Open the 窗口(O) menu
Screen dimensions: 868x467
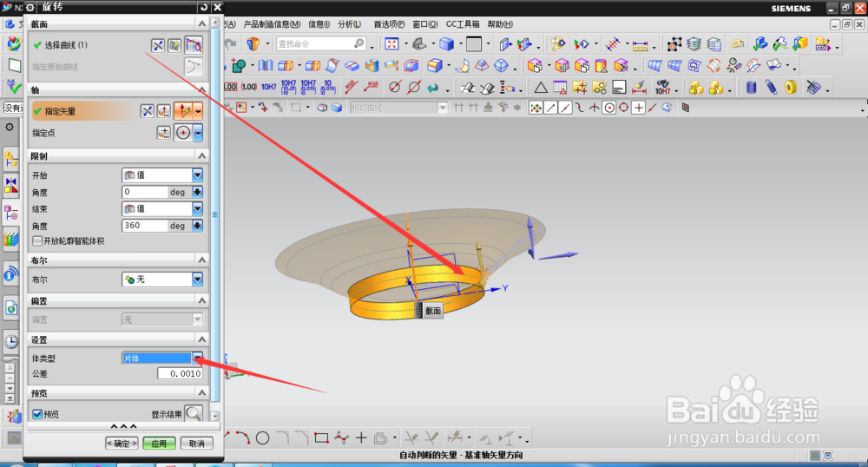coord(425,23)
